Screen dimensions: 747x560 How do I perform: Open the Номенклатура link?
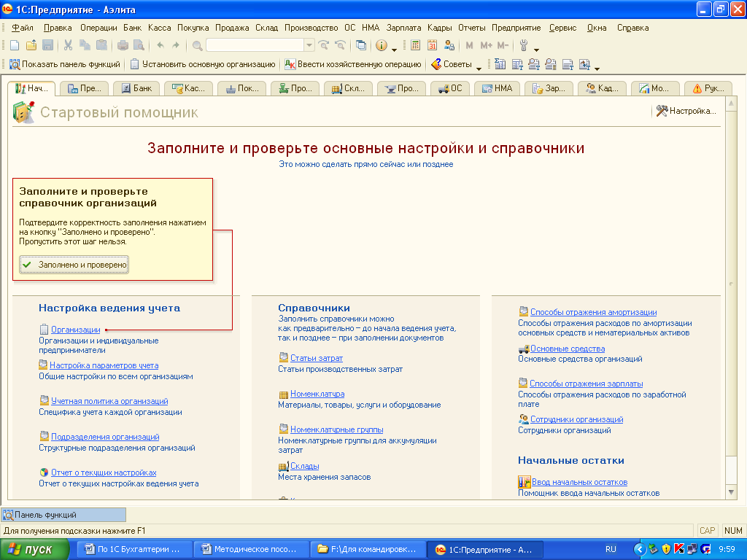tap(317, 394)
